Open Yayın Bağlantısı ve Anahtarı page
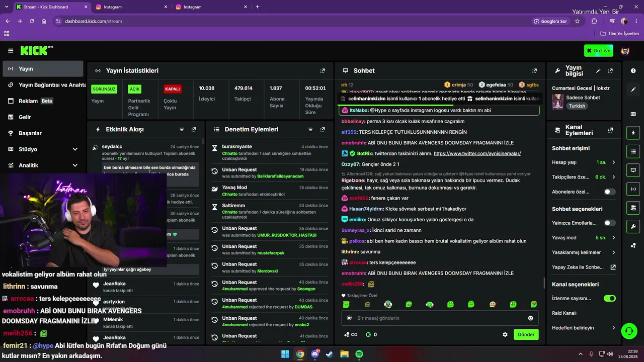644x362 pixels. [x=43, y=85]
